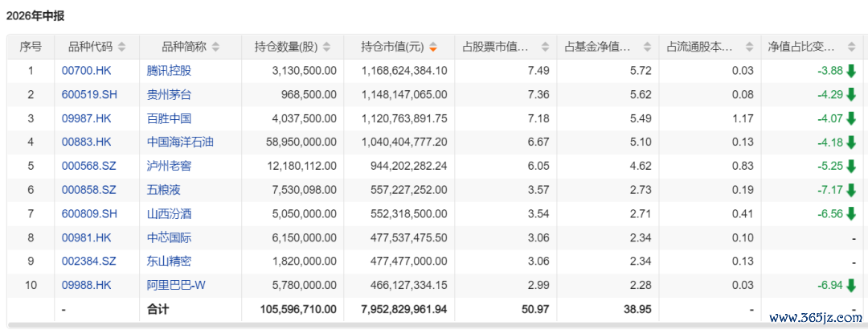Select holding quantity 12,180,112.00
Screen dimensions: 868x330
300,166
